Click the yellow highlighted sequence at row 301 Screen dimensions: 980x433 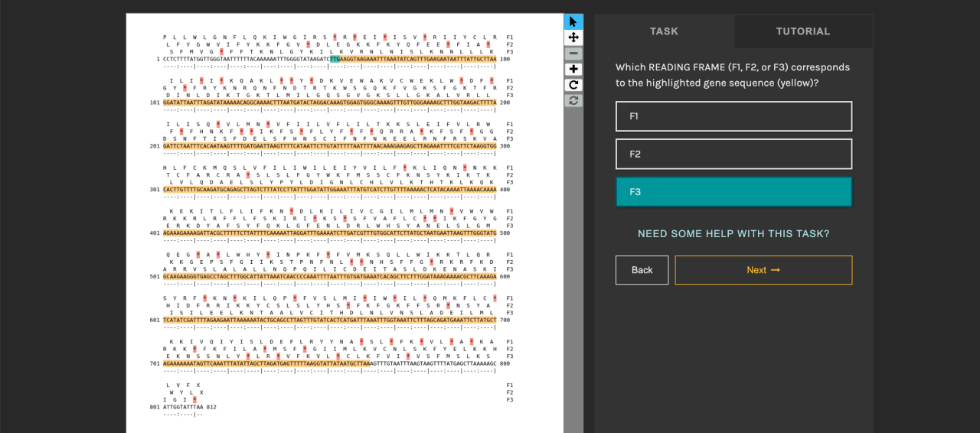tap(329, 189)
